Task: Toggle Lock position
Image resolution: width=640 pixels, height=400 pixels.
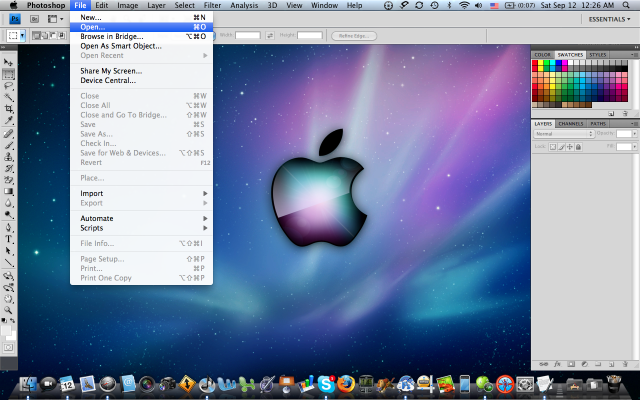Action: click(x=570, y=147)
